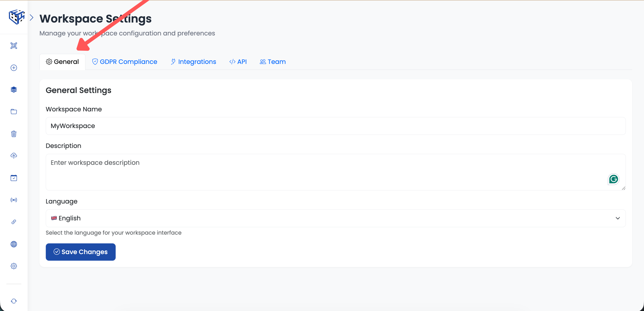Click the sync refresh icon at sidebar bottom

pyautogui.click(x=14, y=301)
